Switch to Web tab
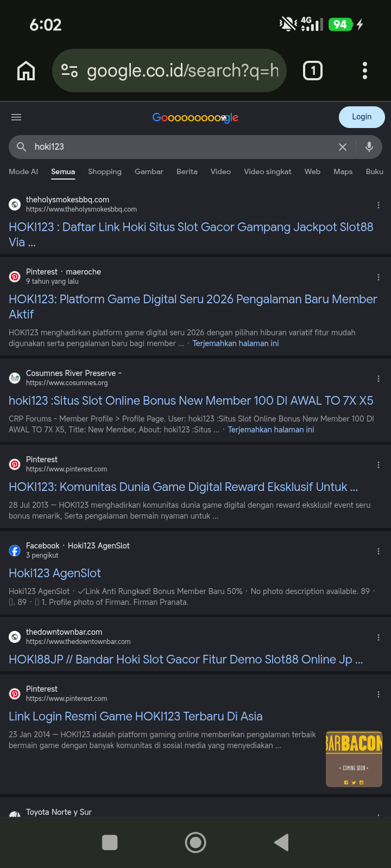 click(x=312, y=171)
